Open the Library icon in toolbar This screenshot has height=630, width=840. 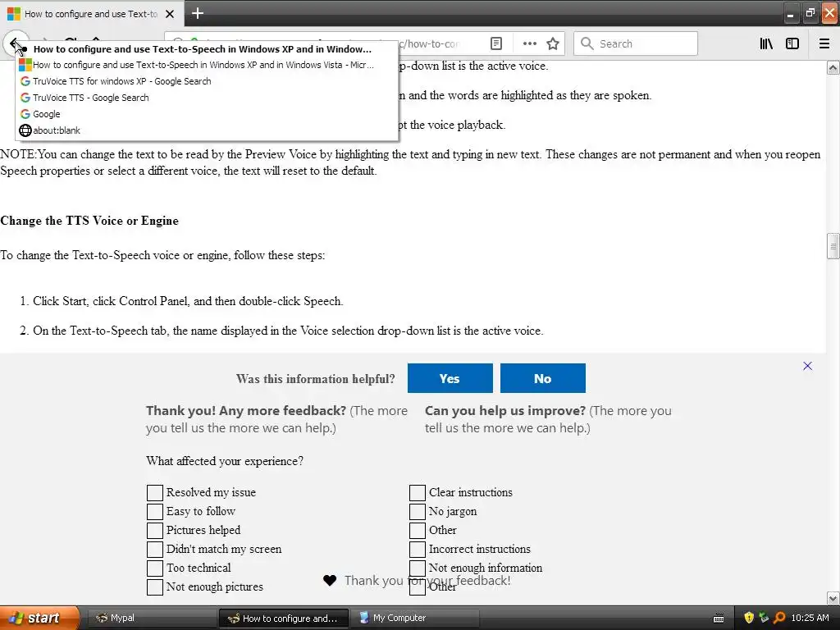766,43
